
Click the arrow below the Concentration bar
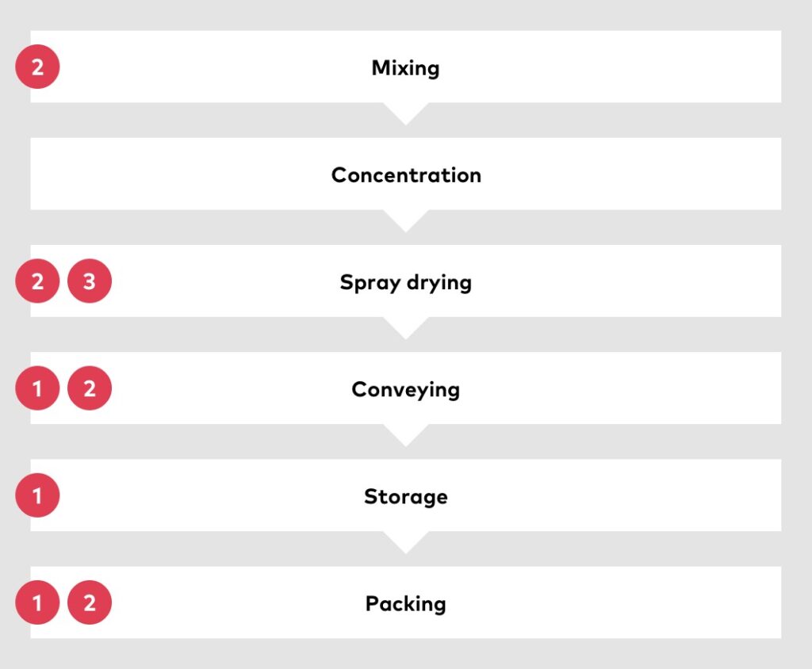pos(405,220)
